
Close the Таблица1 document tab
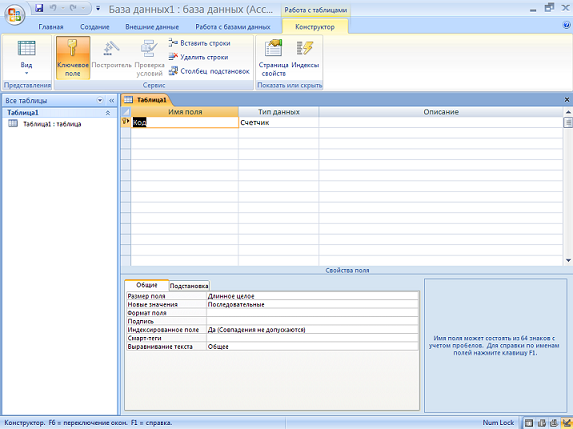click(x=567, y=100)
